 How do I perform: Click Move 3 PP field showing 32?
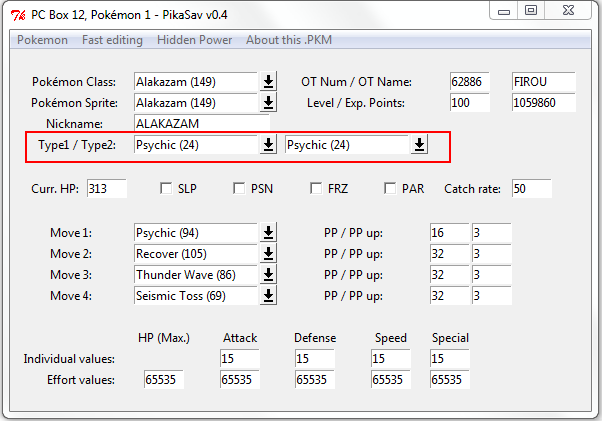(450, 274)
